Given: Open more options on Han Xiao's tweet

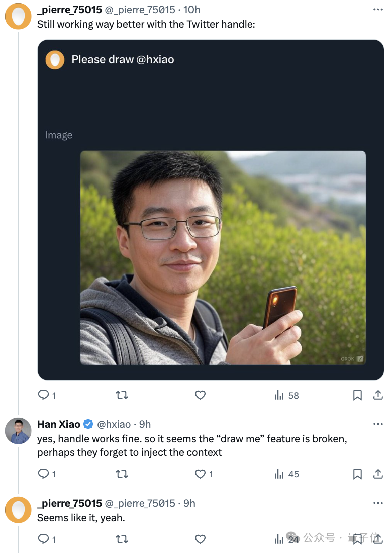Looking at the screenshot, I should coord(378,424).
